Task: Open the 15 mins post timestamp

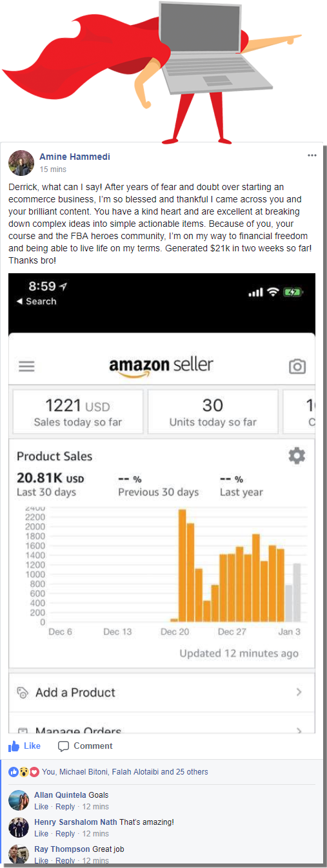Action: click(x=53, y=169)
